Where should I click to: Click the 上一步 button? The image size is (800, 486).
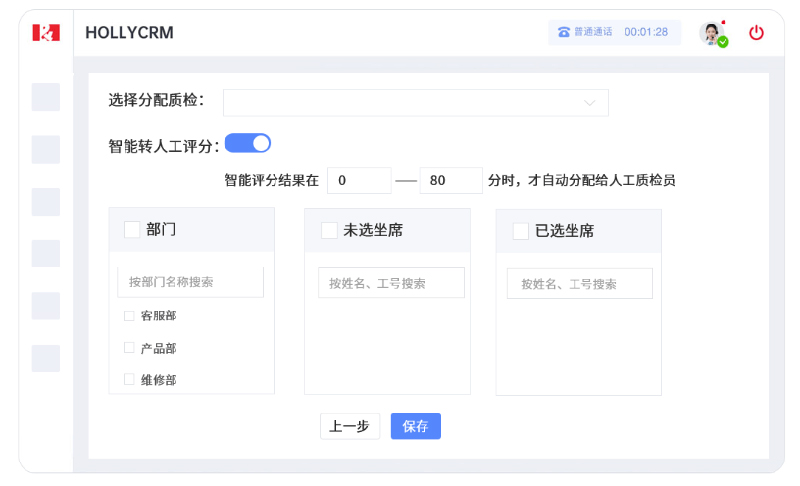350,426
